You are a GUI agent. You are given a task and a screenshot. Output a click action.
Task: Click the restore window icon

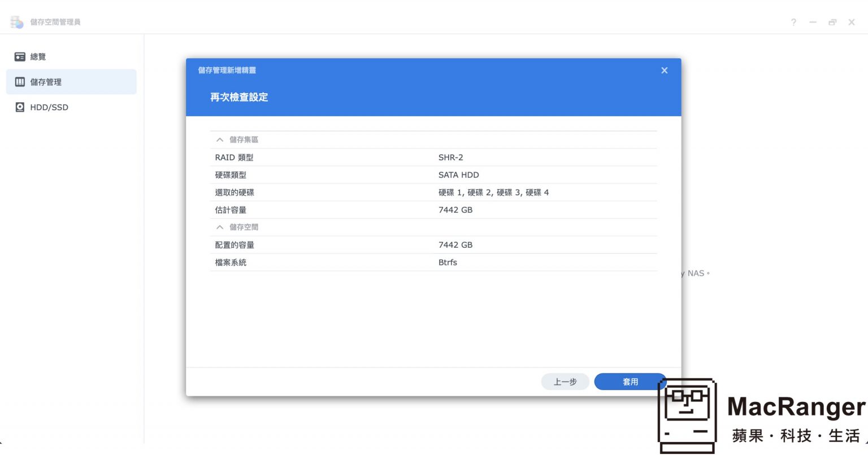(x=832, y=23)
